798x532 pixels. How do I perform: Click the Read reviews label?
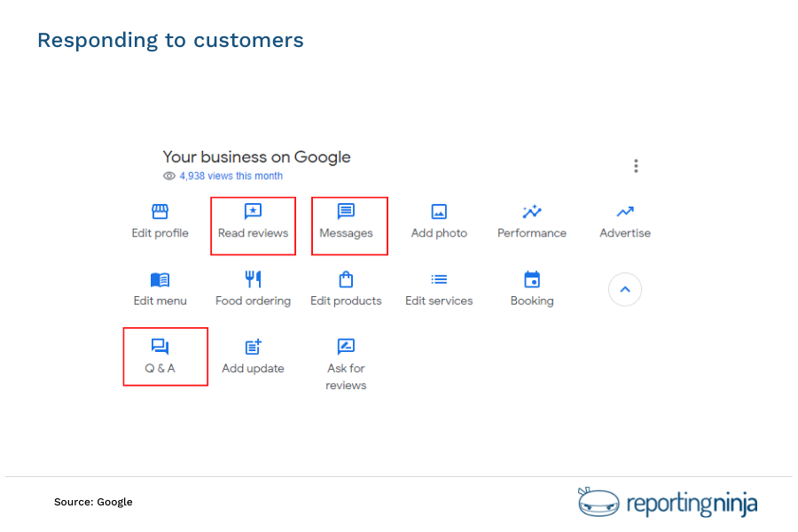tap(253, 232)
